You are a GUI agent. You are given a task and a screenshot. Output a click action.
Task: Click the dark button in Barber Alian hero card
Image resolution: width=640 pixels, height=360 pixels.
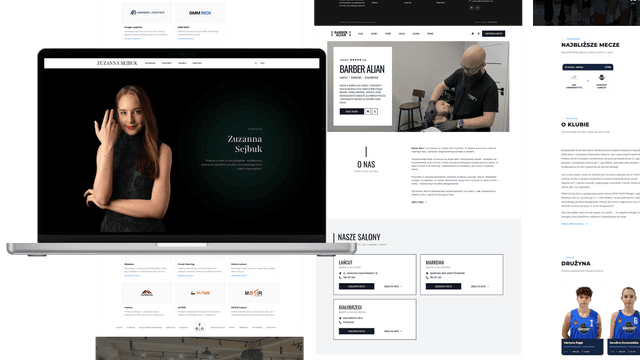[351, 111]
